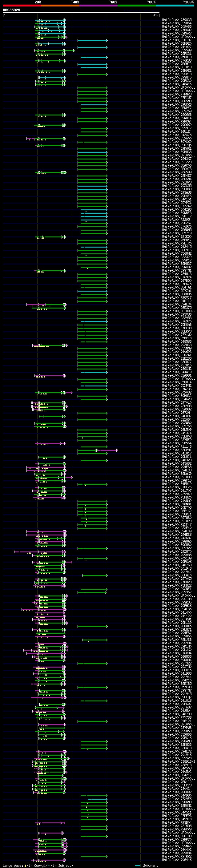Screen dimensions: 197x868
Task: Click hit label UniRef100_Q38913-2
Action: (x=179, y=761)
